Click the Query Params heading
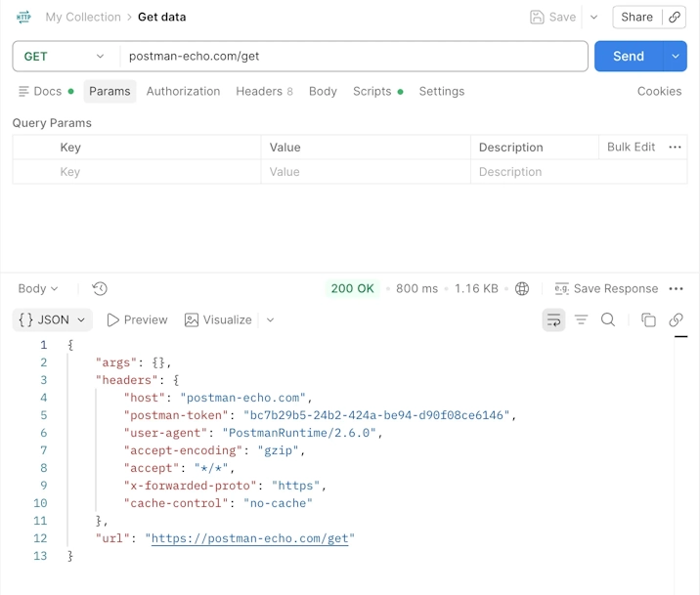 (x=52, y=123)
